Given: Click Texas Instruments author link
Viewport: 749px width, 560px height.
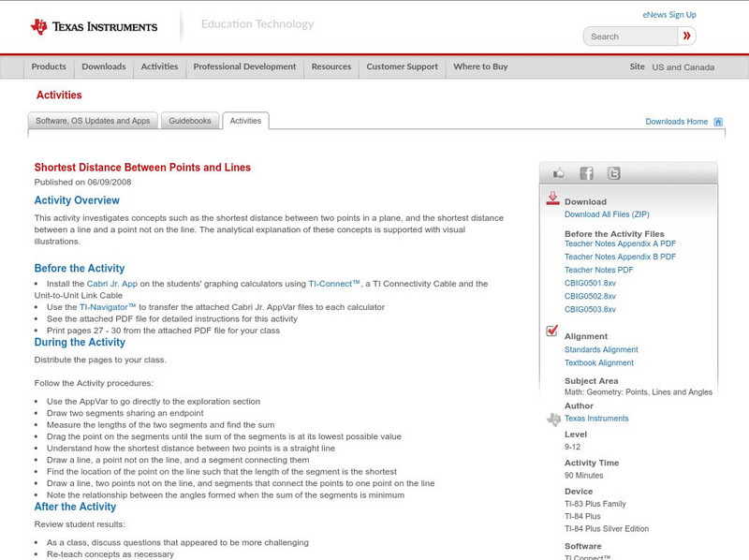Looking at the screenshot, I should 596,419.
